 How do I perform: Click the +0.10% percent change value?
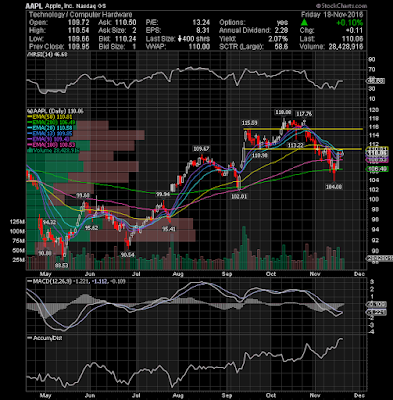(349, 23)
